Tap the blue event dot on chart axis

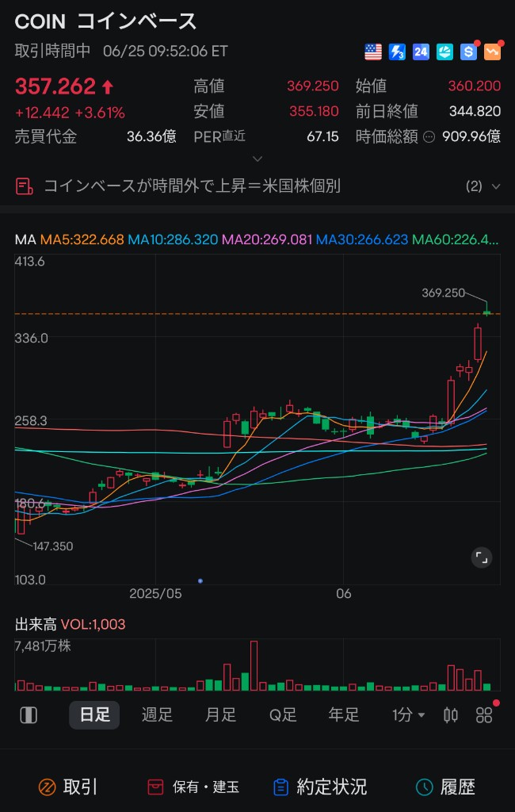(x=200, y=581)
